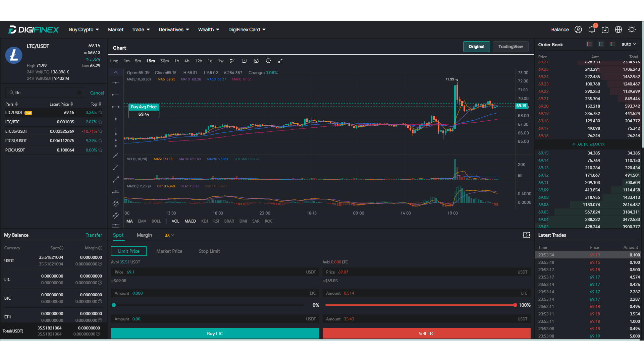This screenshot has width=644, height=362.
Task: Open the notifications bell
Action: [592, 29]
